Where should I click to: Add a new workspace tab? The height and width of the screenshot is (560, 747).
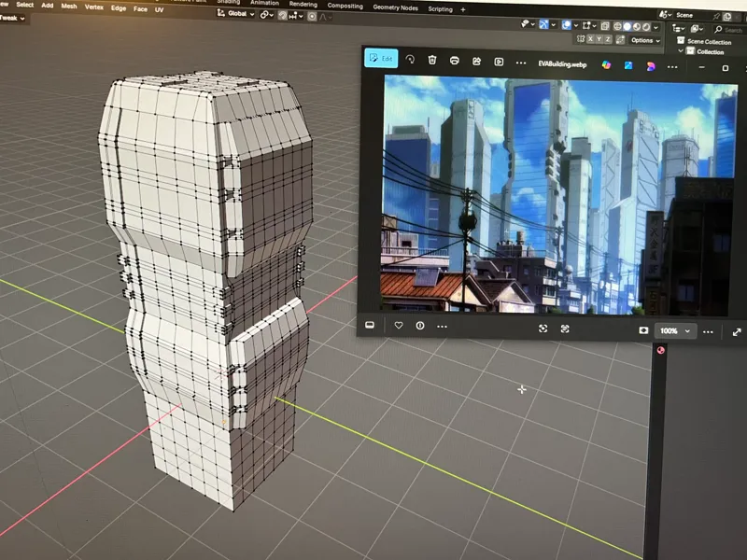tap(462, 9)
